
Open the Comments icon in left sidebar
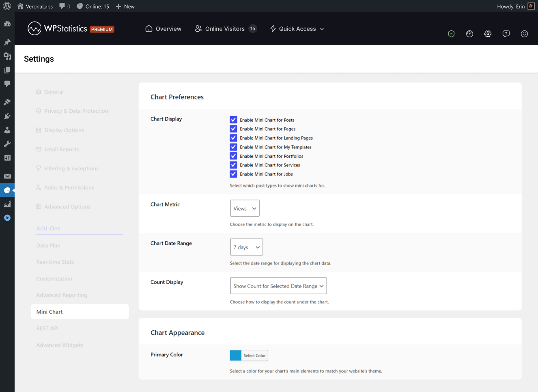pyautogui.click(x=7, y=84)
